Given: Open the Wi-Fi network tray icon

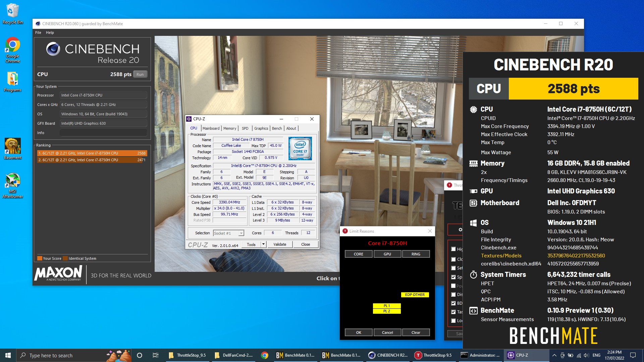Looking at the screenshot, I should [579, 355].
